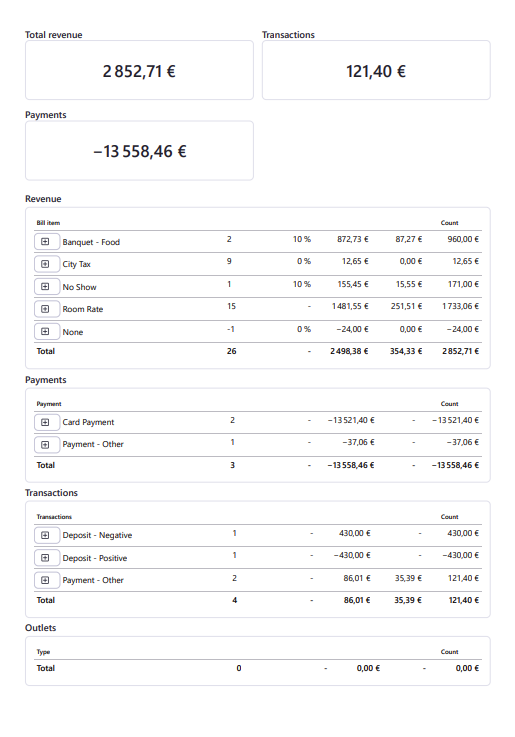Select Deposit - Negative total 430,00 € in last column
Viewport: 515px width, 737px height.
click(463, 533)
